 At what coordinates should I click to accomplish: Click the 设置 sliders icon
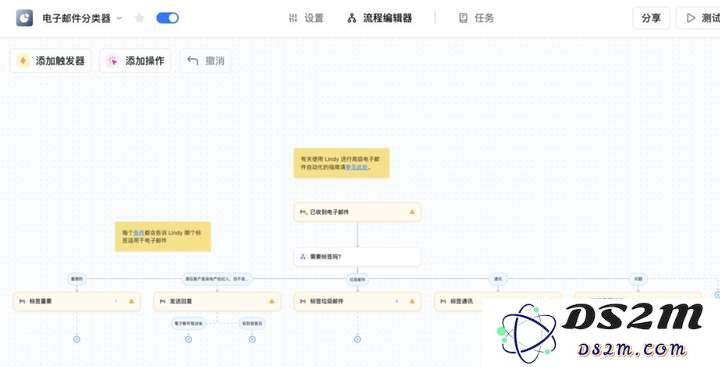tap(293, 18)
